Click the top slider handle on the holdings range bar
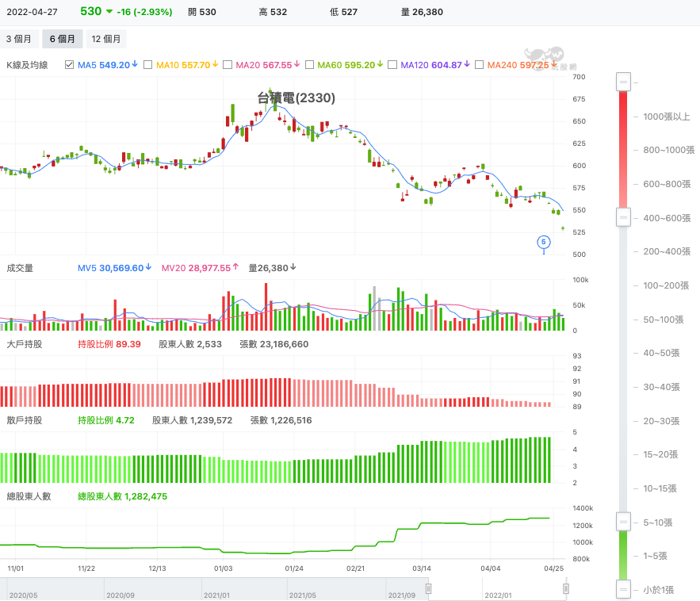Viewport: 700px width, 601px height. pos(623,82)
